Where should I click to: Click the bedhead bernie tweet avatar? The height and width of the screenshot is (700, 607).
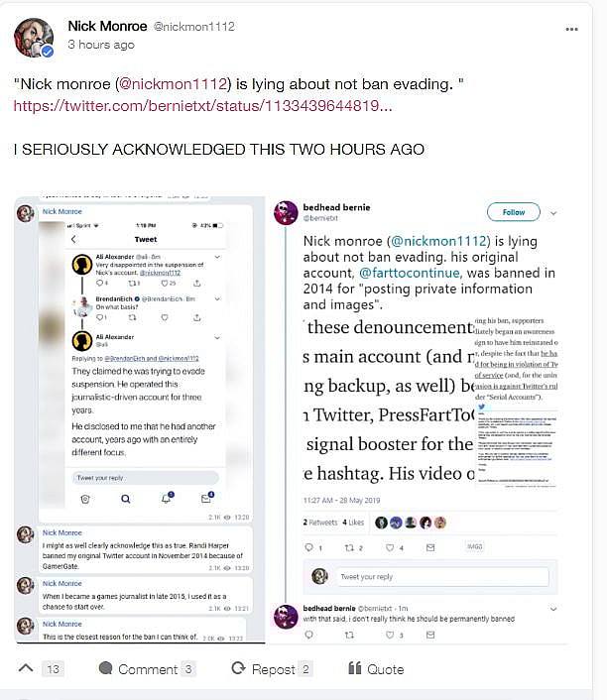286,213
